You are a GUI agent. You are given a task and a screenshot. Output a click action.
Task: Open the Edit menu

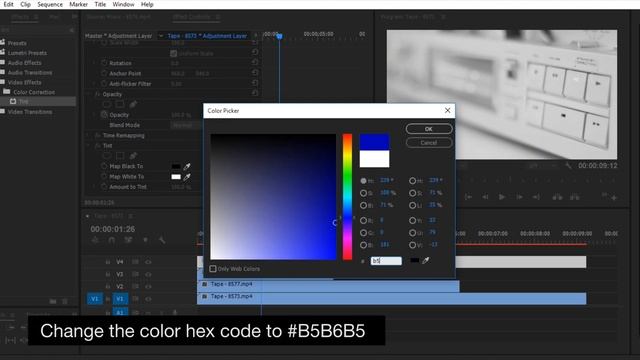click(8, 4)
